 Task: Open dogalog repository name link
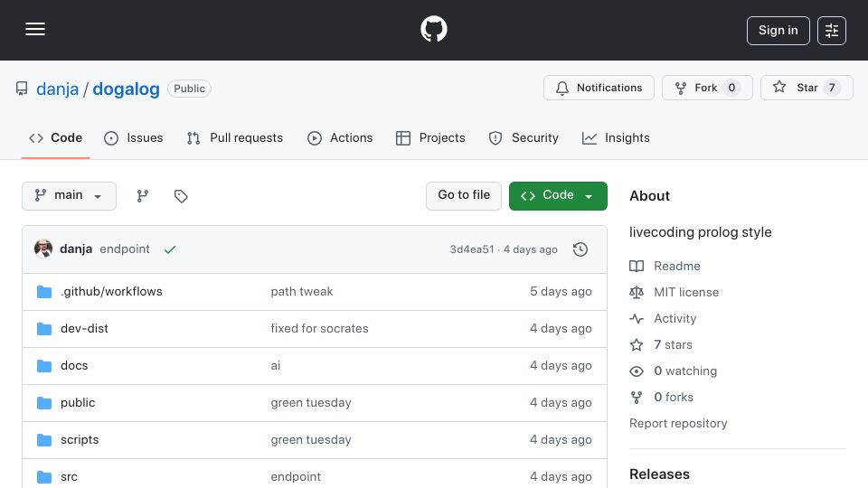126,89
